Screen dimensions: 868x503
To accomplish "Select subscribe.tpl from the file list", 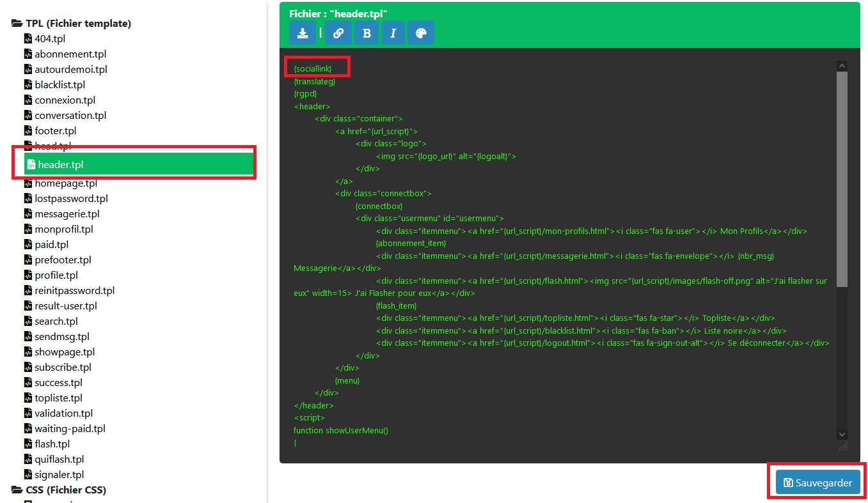I will (63, 368).
